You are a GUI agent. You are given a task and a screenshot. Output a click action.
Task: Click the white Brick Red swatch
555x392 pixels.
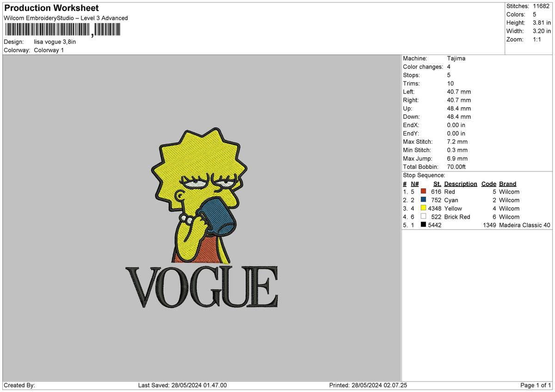[x=423, y=217]
